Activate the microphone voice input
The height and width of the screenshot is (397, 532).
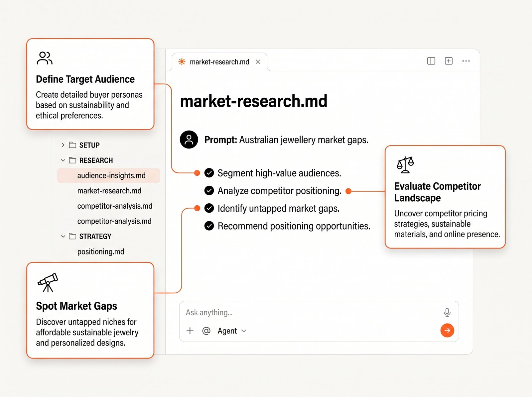point(447,312)
